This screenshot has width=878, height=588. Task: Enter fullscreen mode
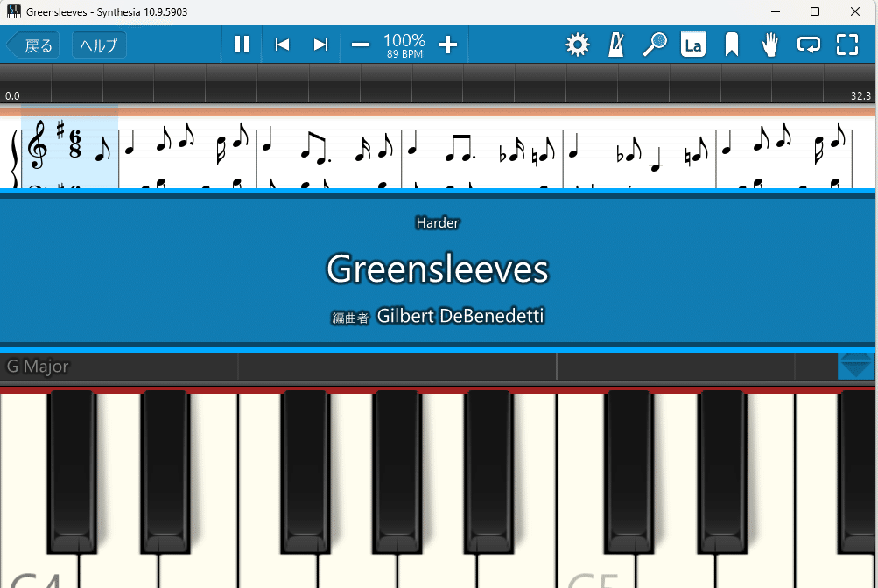(x=847, y=45)
